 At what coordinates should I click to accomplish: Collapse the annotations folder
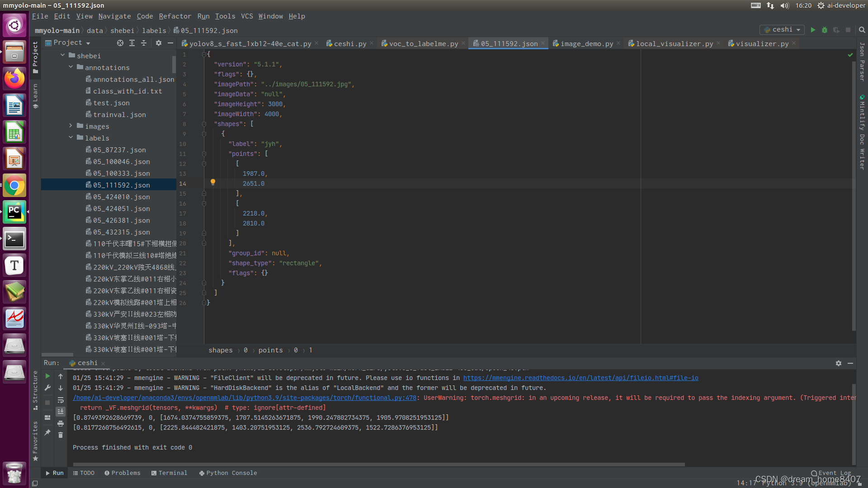click(x=71, y=67)
